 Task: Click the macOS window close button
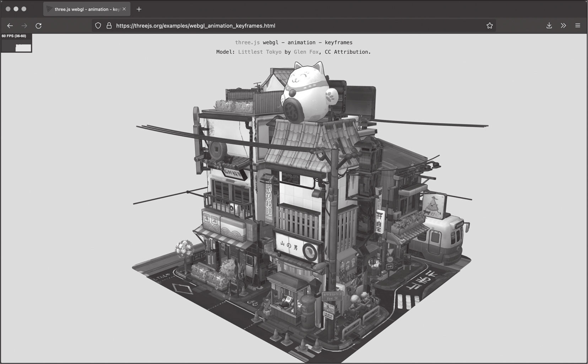(8, 9)
